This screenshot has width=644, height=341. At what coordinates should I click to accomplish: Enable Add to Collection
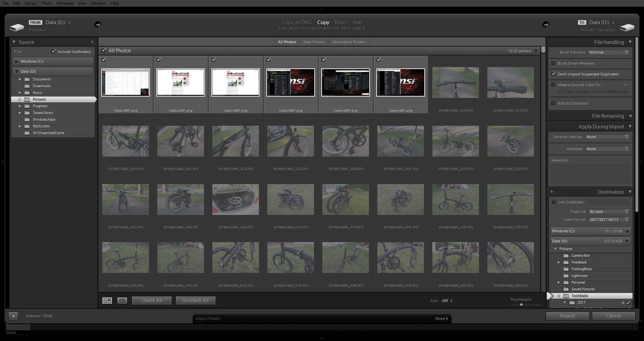coord(553,103)
